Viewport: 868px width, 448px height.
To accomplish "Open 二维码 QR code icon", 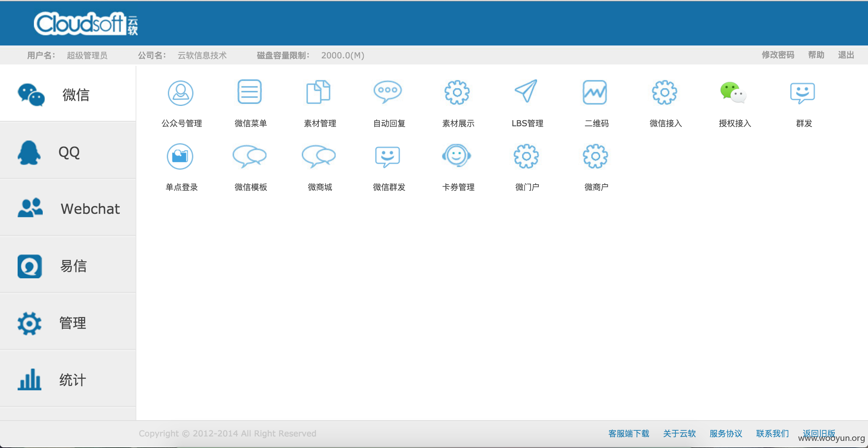I will pyautogui.click(x=595, y=92).
